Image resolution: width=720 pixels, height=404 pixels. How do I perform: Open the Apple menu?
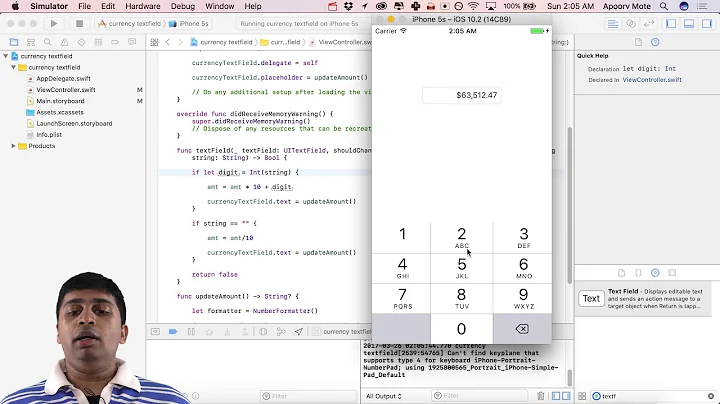coord(15,6)
